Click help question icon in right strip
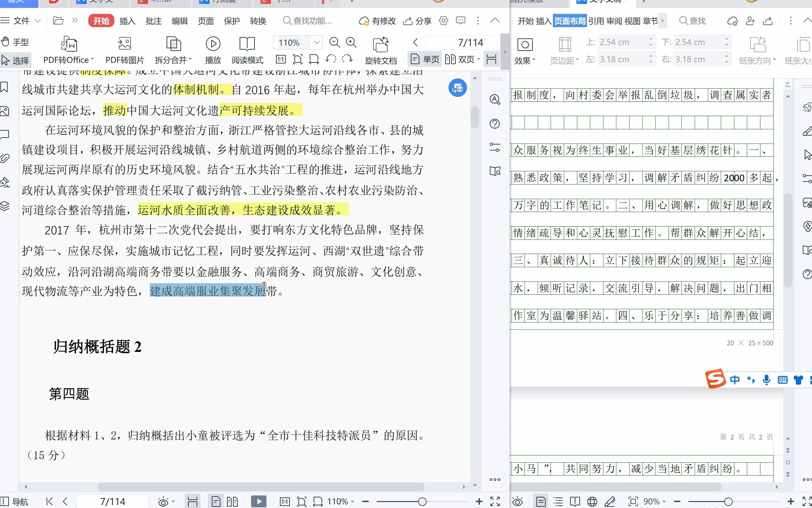 [495, 124]
